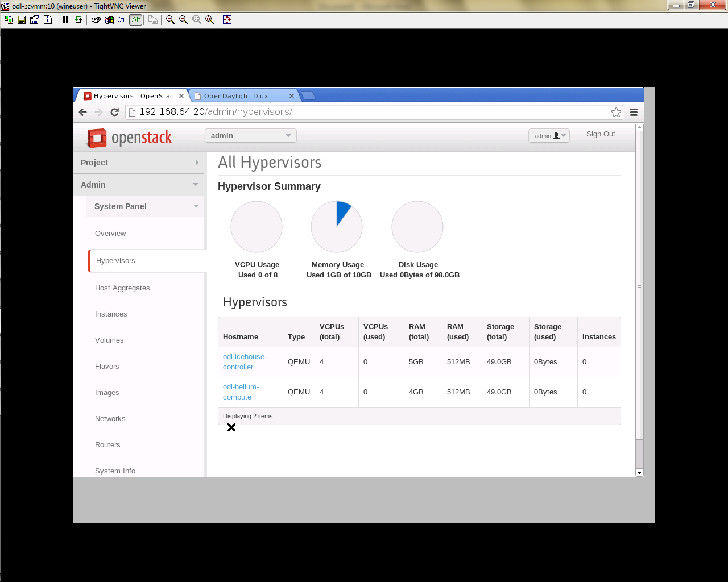Bookmark page with star icon
The height and width of the screenshot is (582, 728).
pos(616,112)
